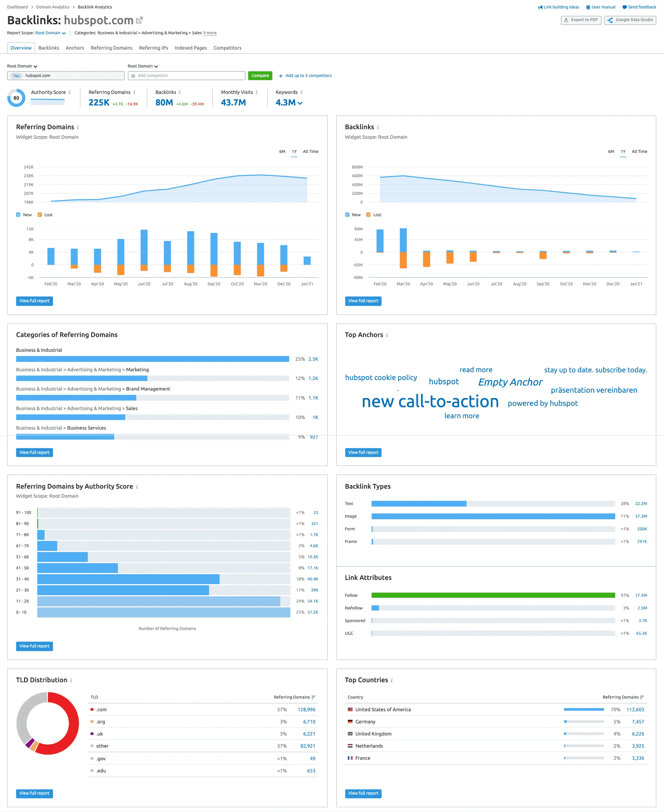Switch to the Anchors tab

[x=75, y=48]
